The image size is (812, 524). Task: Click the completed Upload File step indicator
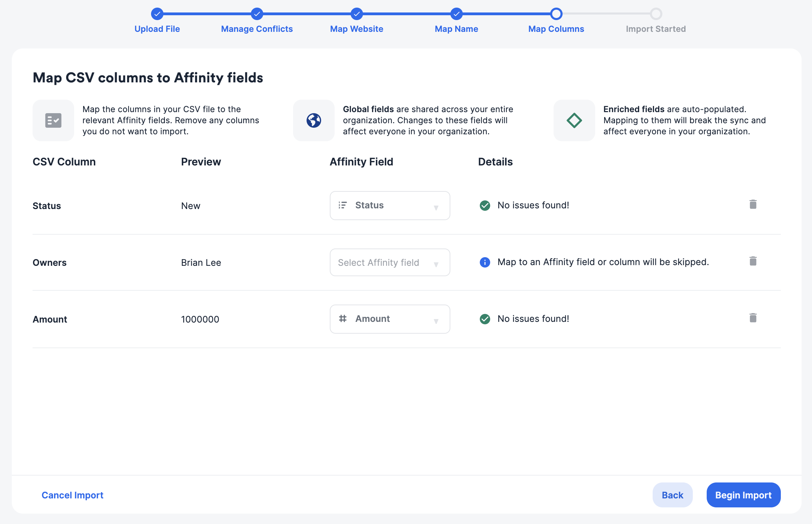[157, 14]
